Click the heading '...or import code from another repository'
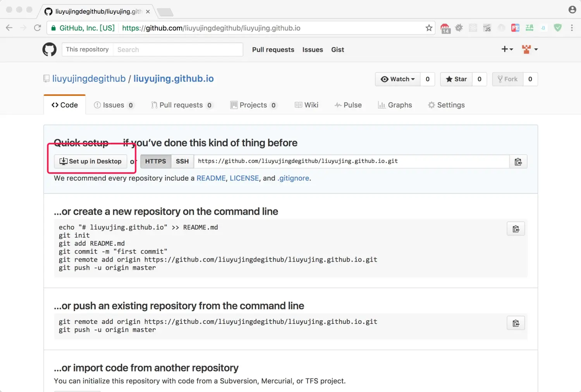The height and width of the screenshot is (392, 581). pyautogui.click(x=146, y=368)
